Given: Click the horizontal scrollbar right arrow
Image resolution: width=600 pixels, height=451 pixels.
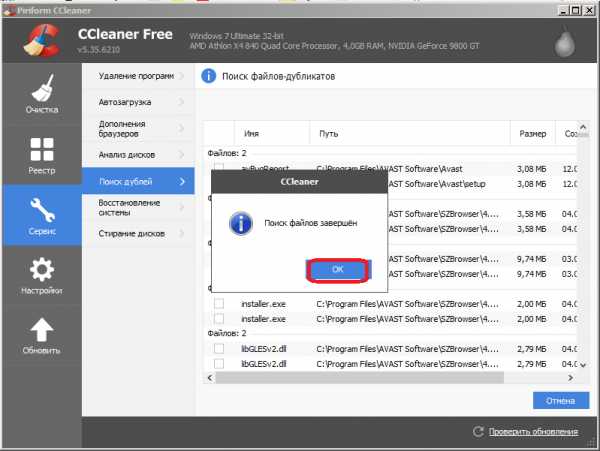Looking at the screenshot, I should coord(570,378).
